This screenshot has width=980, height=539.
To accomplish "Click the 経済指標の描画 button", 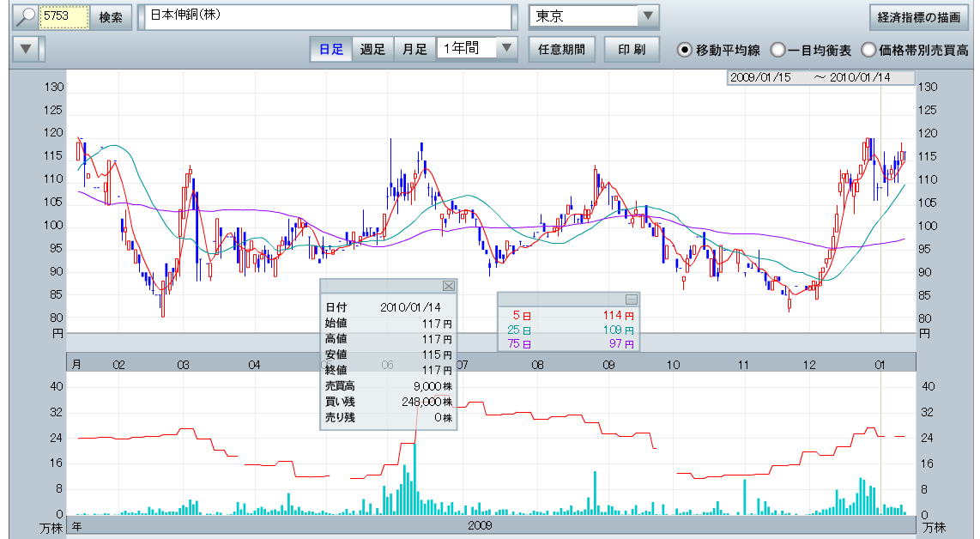I will pos(919,16).
